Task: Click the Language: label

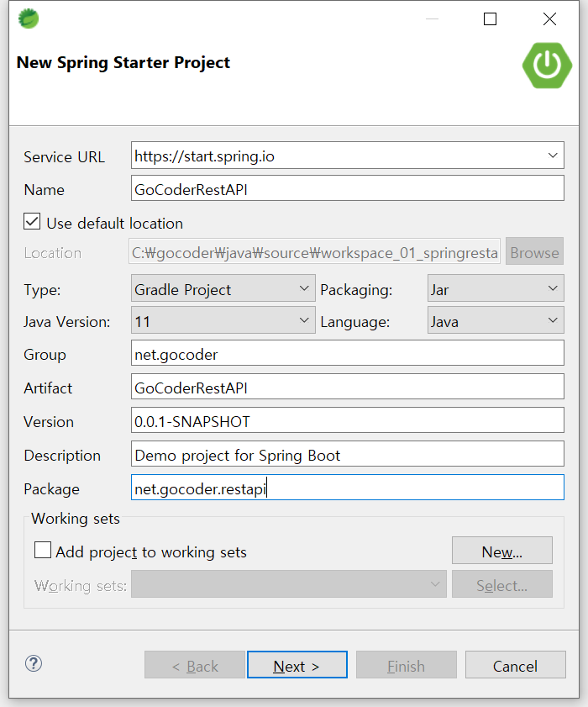Action: click(355, 322)
